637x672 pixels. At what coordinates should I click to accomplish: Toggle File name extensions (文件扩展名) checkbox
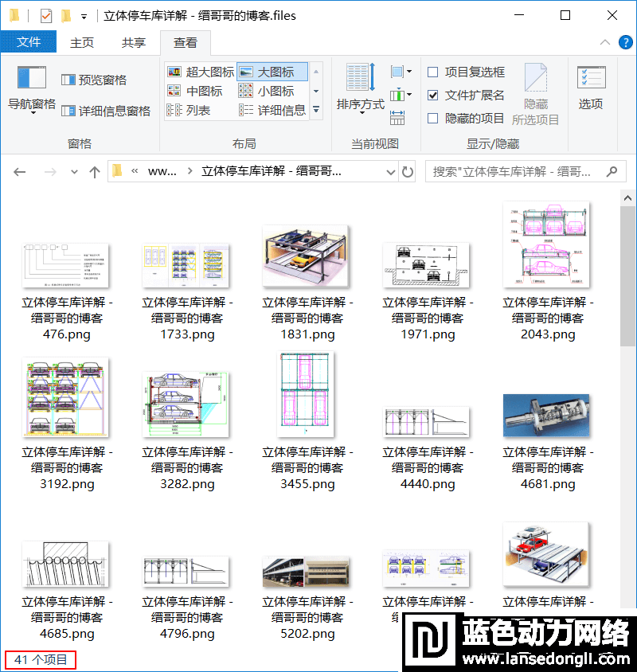(x=433, y=96)
